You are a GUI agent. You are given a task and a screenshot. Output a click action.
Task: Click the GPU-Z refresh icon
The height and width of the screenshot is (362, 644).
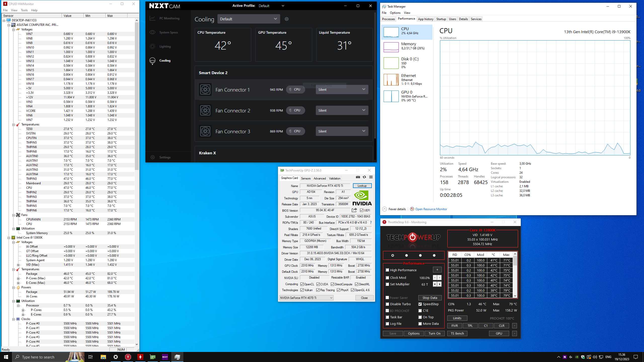click(x=364, y=177)
